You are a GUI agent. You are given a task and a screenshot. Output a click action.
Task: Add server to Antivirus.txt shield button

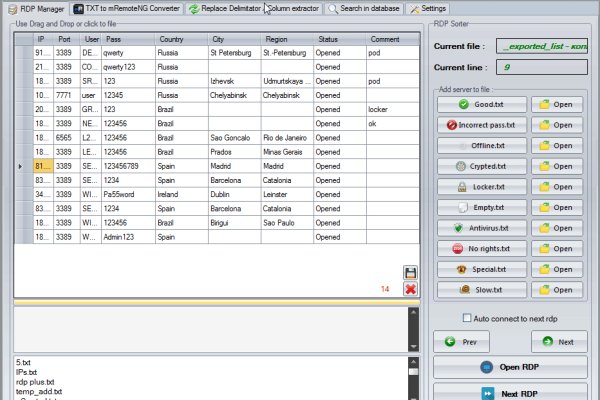(481, 228)
